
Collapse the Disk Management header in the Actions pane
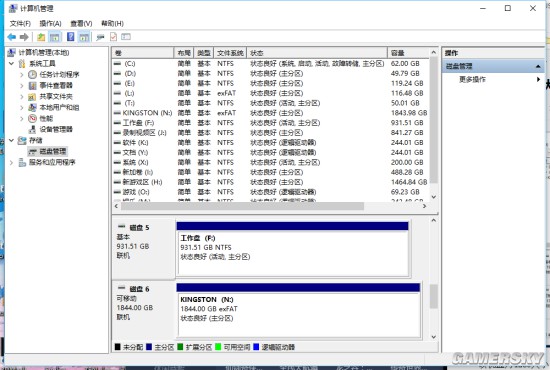538,66
